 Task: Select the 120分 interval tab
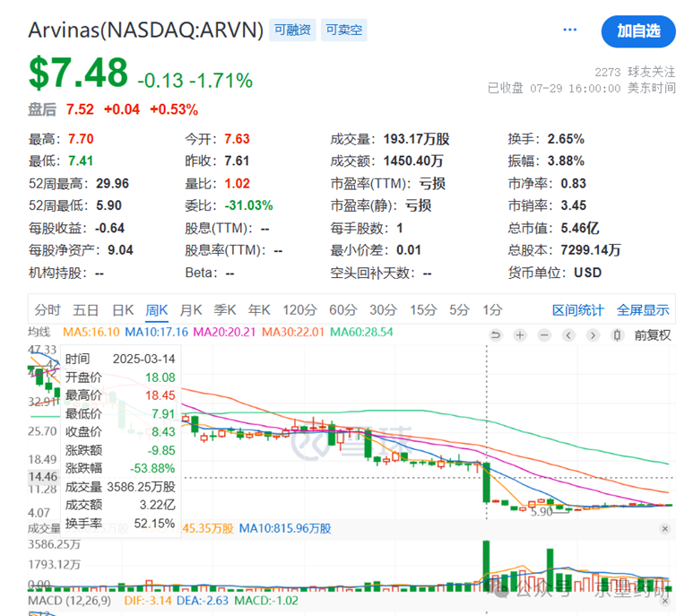pos(299,309)
